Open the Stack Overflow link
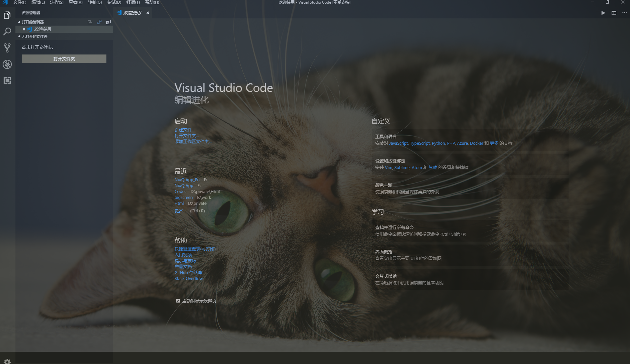Image resolution: width=630 pixels, height=364 pixels. (x=189, y=278)
